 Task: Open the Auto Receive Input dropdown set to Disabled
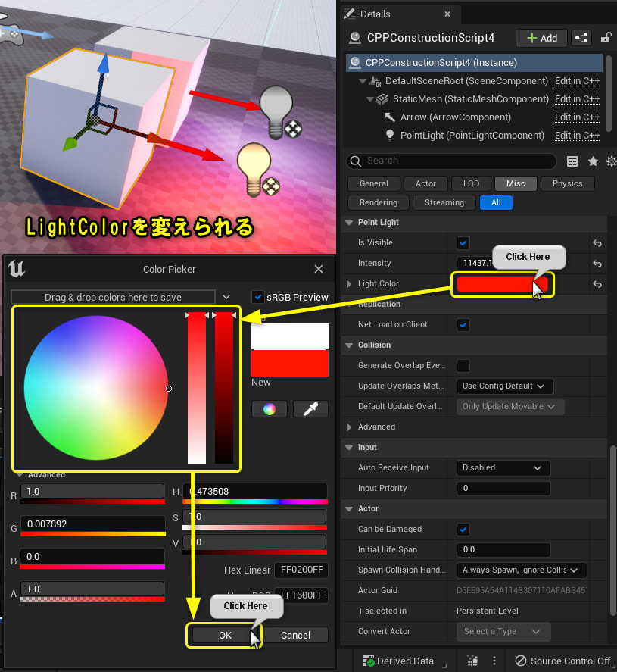[503, 467]
